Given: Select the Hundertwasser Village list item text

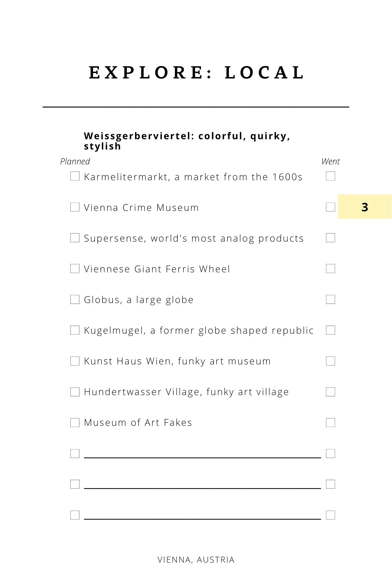Looking at the screenshot, I should click(x=186, y=392).
